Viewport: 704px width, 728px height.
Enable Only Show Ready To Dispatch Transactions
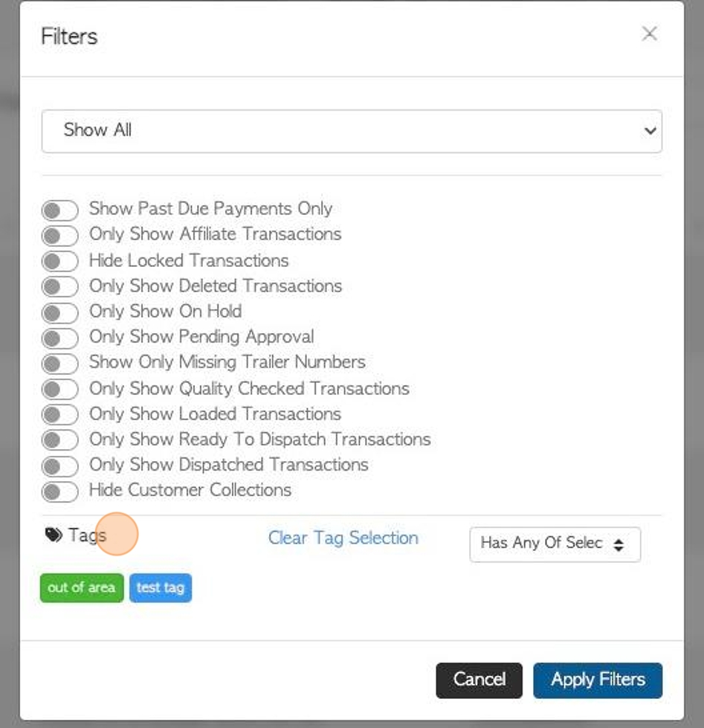point(59,440)
